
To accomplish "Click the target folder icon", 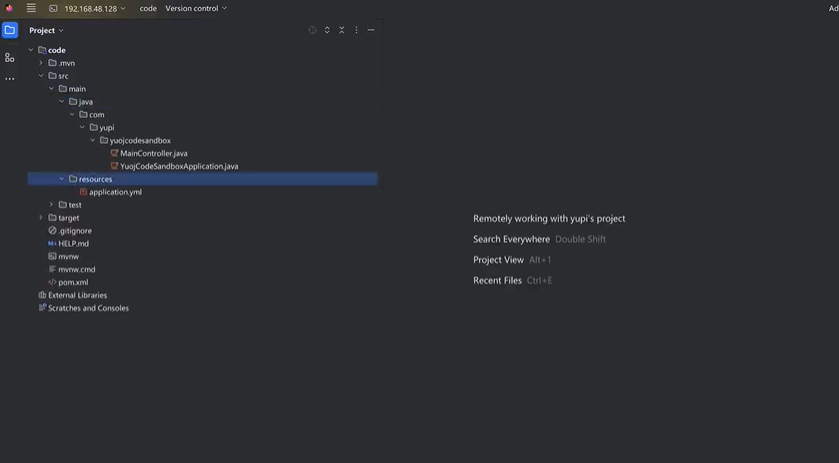I will click(52, 218).
